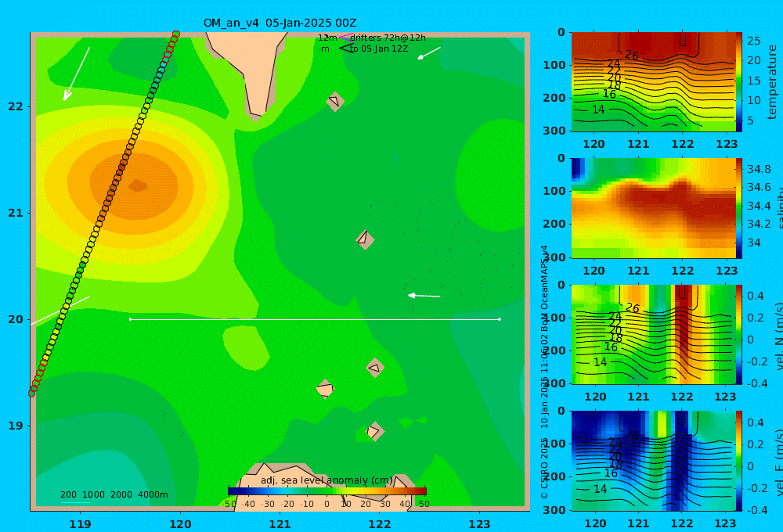The image size is (783, 532).
Task: Click the long white current arrow in the northwest corner
Action: pyautogui.click(x=77, y=74)
